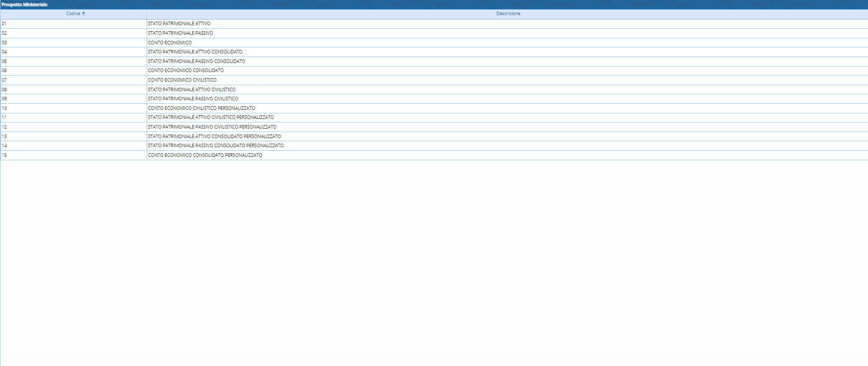The width and height of the screenshot is (868, 366).
Task: Highlight the CONTO ECONOMICO CIVILISTICO row
Action: pos(182,80)
